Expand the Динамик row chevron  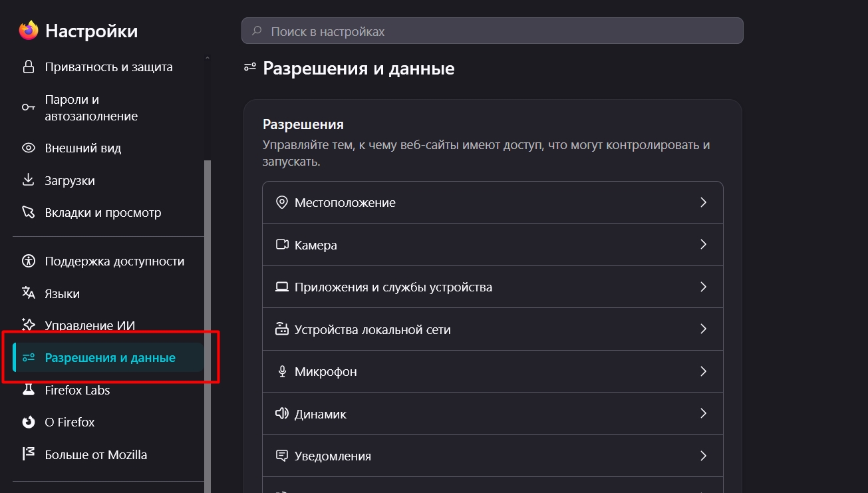703,413
